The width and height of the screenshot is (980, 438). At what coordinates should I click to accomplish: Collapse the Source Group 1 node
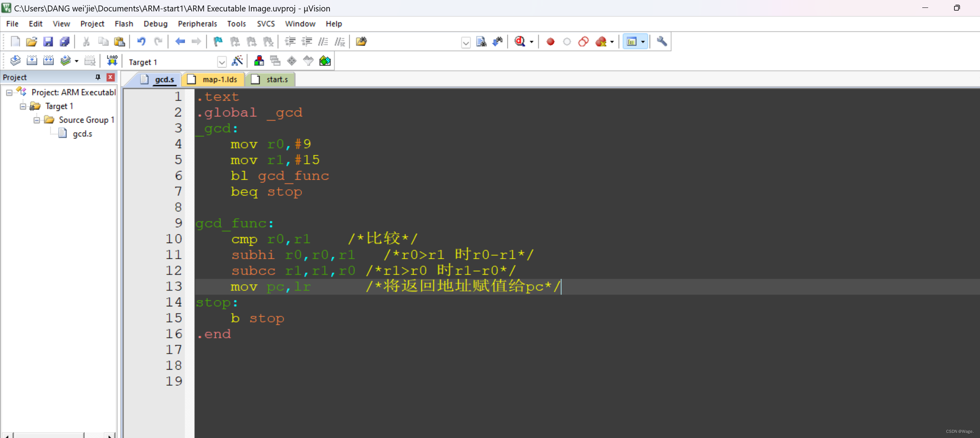tap(36, 120)
